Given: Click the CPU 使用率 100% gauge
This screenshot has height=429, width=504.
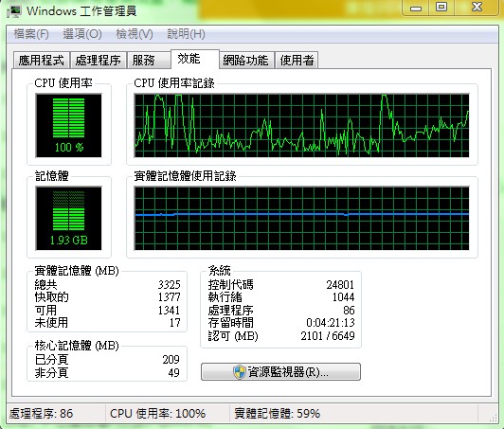Looking at the screenshot, I should 68,125.
